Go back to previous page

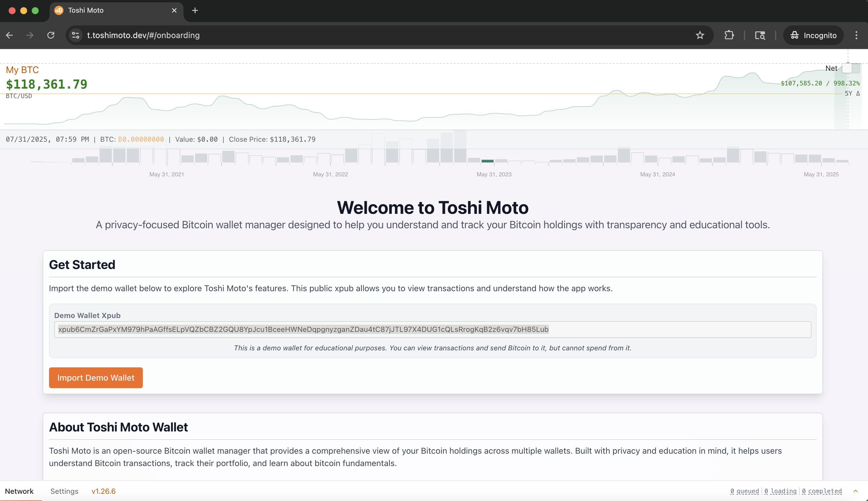coord(10,35)
